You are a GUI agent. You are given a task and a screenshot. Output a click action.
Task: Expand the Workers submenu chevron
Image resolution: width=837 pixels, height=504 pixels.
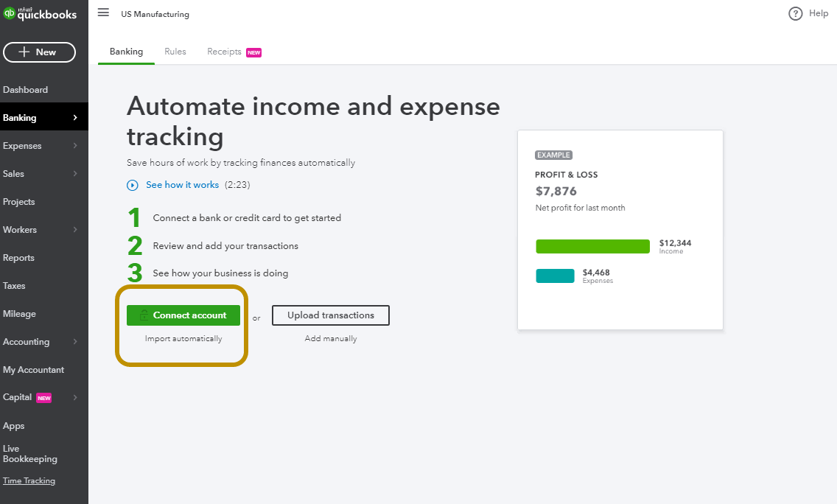click(x=75, y=230)
